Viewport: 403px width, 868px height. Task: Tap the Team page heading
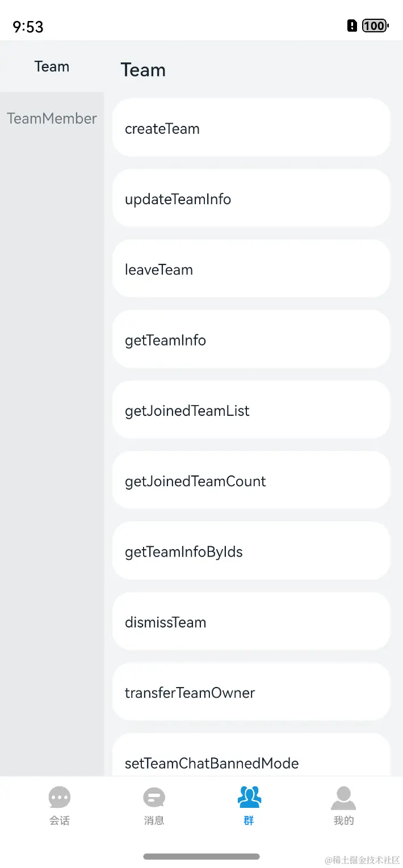pyautogui.click(x=143, y=69)
